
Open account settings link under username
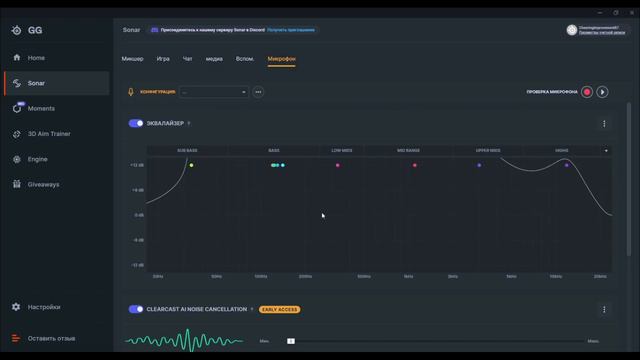pyautogui.click(x=602, y=33)
